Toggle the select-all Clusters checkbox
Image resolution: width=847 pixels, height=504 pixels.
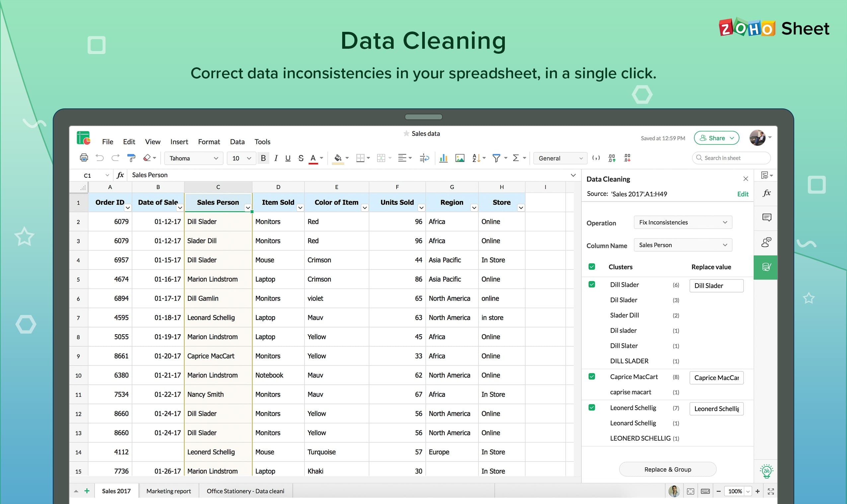(592, 267)
